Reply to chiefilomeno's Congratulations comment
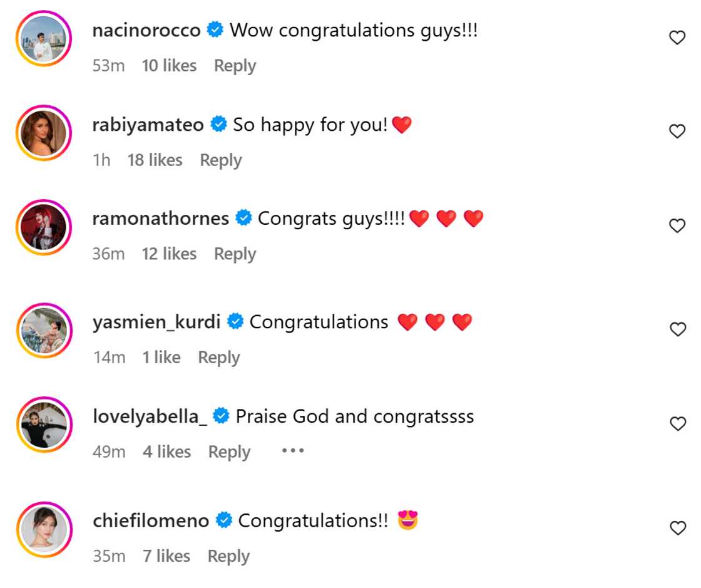This screenshot has width=701, height=588. (228, 556)
